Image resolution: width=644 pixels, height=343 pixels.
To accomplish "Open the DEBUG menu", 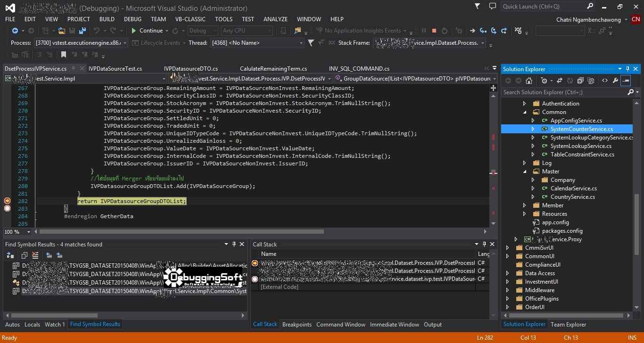I will tap(132, 19).
